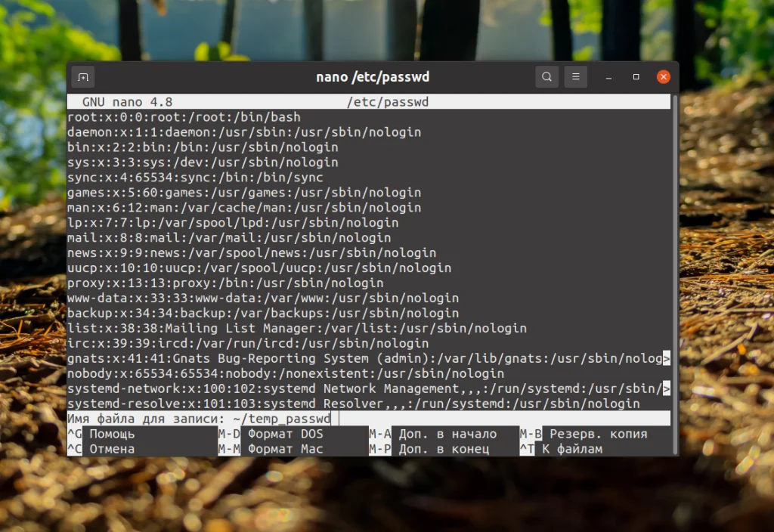This screenshot has width=774, height=532.
Task: Maximize the terminal window
Action: click(635, 77)
